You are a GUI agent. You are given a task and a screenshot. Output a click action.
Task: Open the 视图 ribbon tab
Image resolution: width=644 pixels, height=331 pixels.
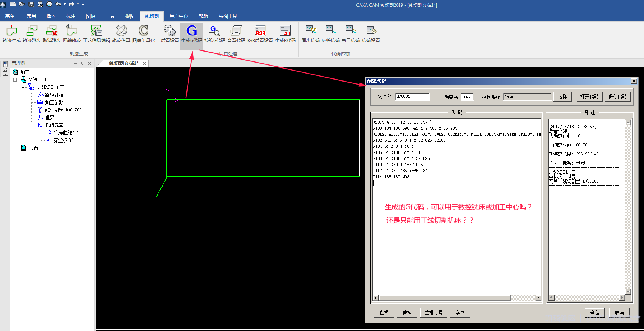click(x=130, y=16)
